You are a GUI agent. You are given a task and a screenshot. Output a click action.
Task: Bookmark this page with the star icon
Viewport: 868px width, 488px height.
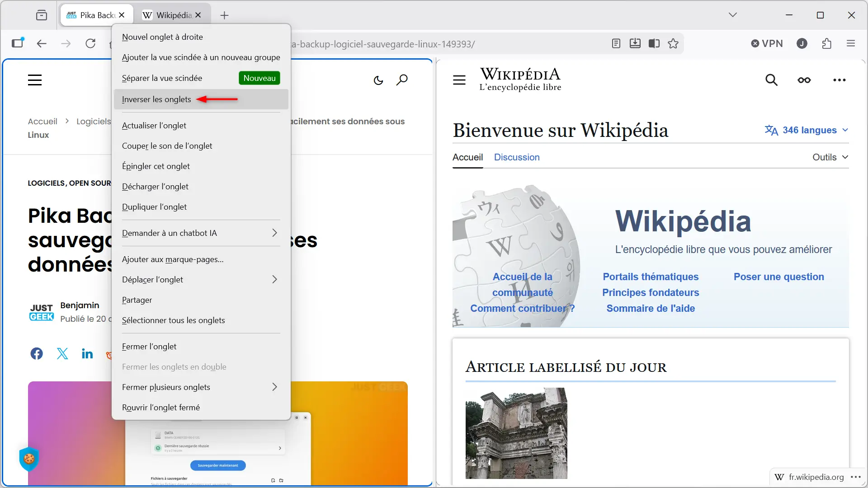coord(673,43)
